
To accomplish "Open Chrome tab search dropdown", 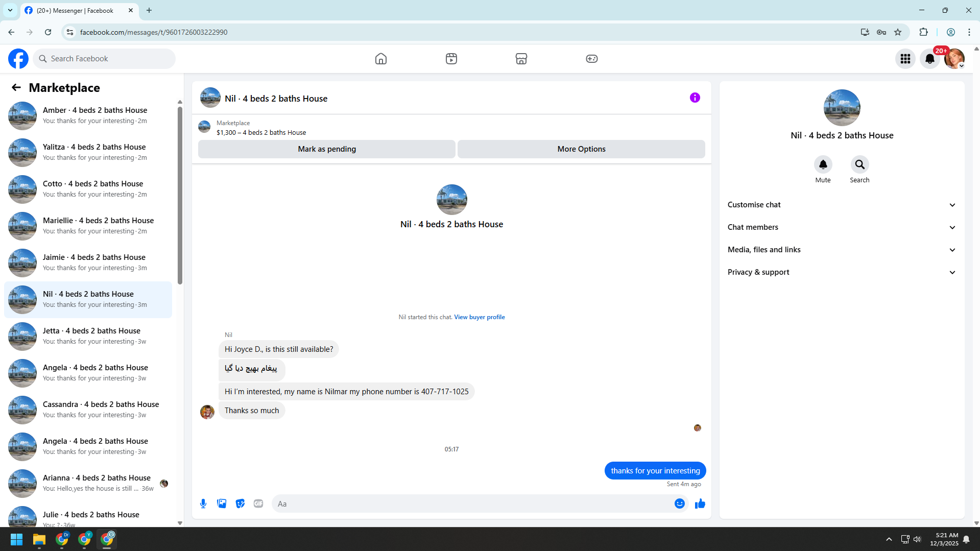I will (10, 10).
